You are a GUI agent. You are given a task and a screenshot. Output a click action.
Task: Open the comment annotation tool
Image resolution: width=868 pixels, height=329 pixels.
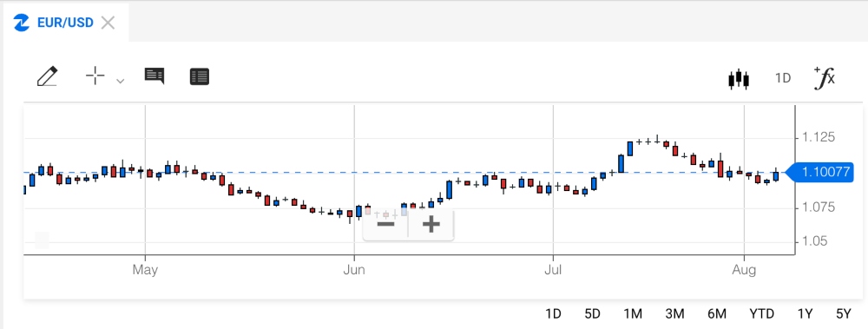[155, 76]
